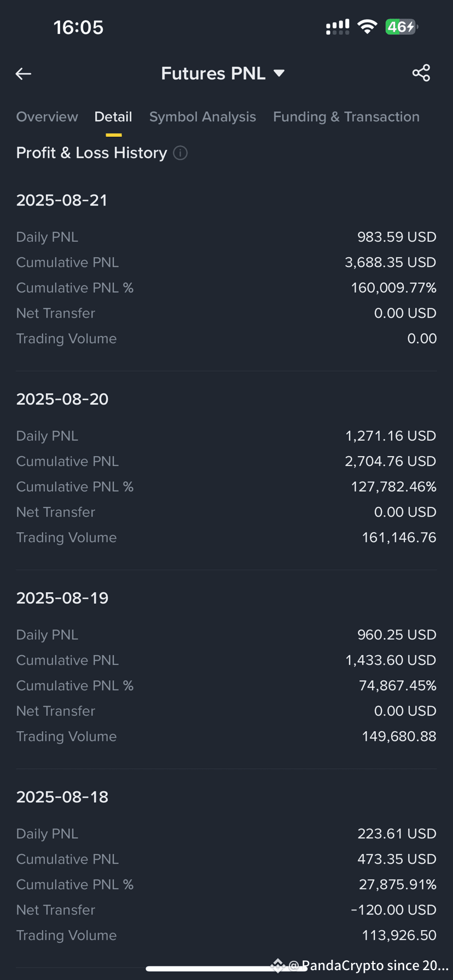Go to Funding & Transaction tab
This screenshot has height=980, width=453.
[346, 117]
